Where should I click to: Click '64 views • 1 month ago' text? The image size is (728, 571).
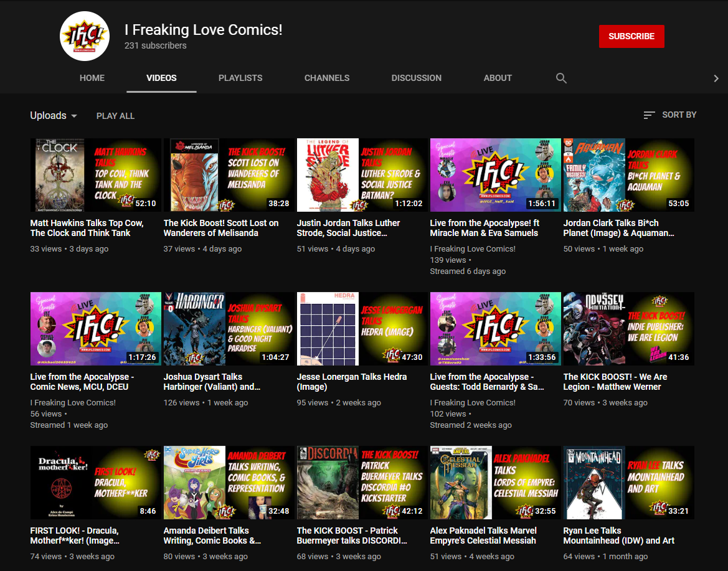605,556
